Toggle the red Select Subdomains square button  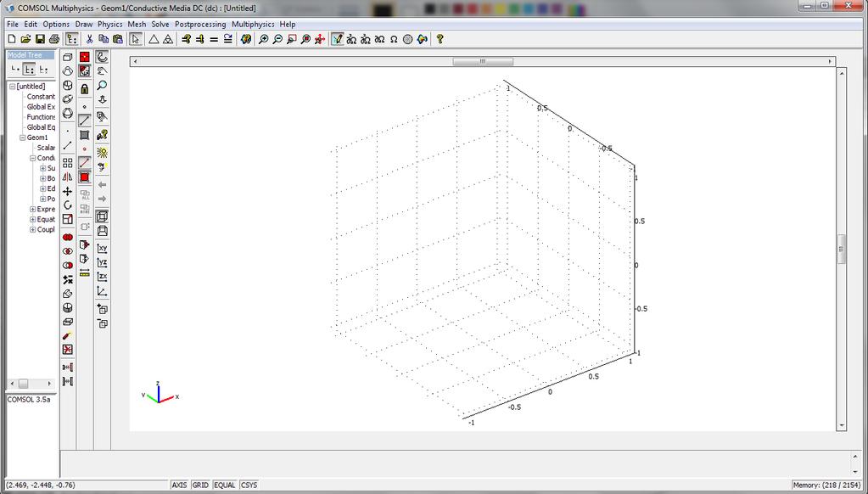[x=84, y=177]
